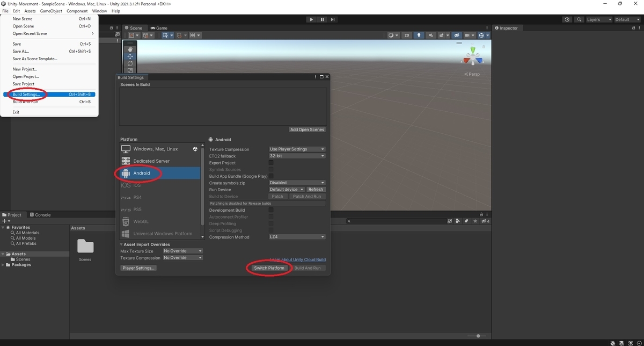Open Inspector panel options menu
This screenshot has width=644, height=346.
pyautogui.click(x=639, y=28)
